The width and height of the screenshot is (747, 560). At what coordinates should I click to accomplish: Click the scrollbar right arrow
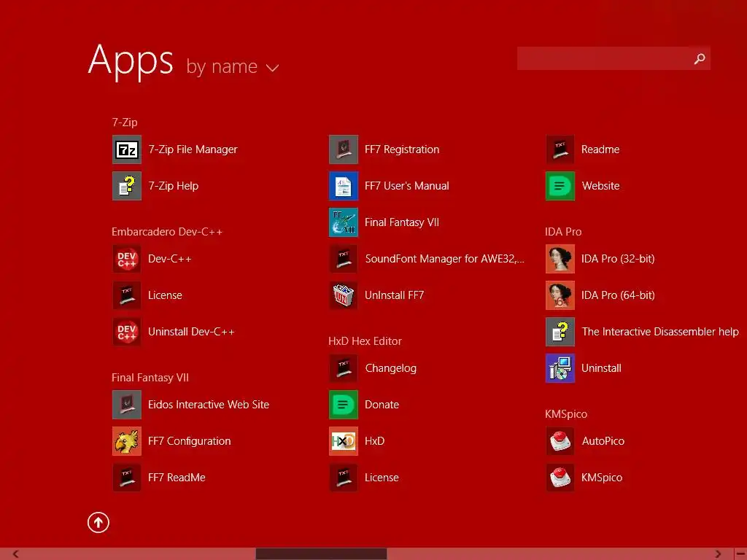coord(718,554)
